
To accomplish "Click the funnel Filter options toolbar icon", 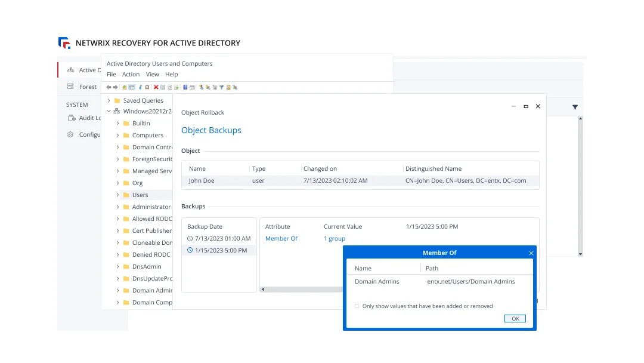I will point(221,87).
